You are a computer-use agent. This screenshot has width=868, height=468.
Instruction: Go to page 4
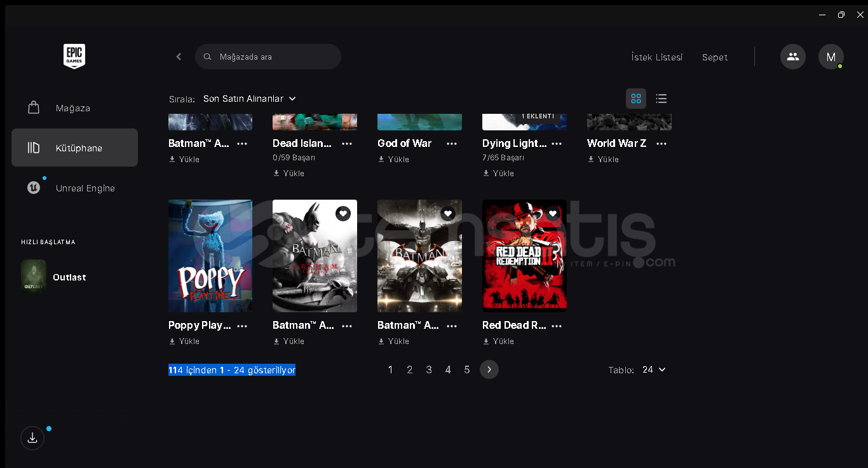(448, 369)
